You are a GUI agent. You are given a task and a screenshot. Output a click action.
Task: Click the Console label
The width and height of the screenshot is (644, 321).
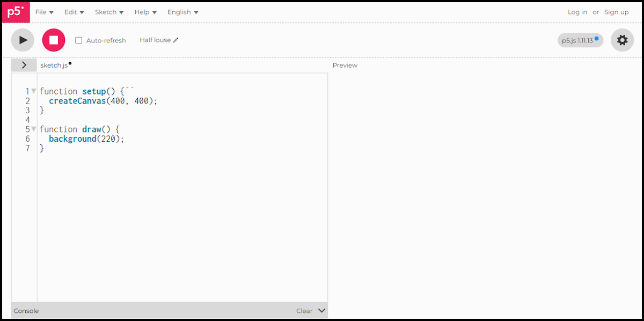26,311
